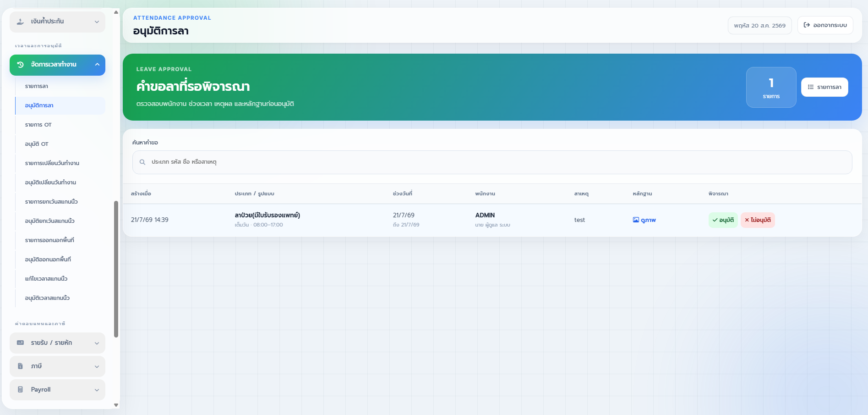Click the clock-history icon on จัดการเวลาทำงาน
The image size is (868, 415).
point(20,65)
